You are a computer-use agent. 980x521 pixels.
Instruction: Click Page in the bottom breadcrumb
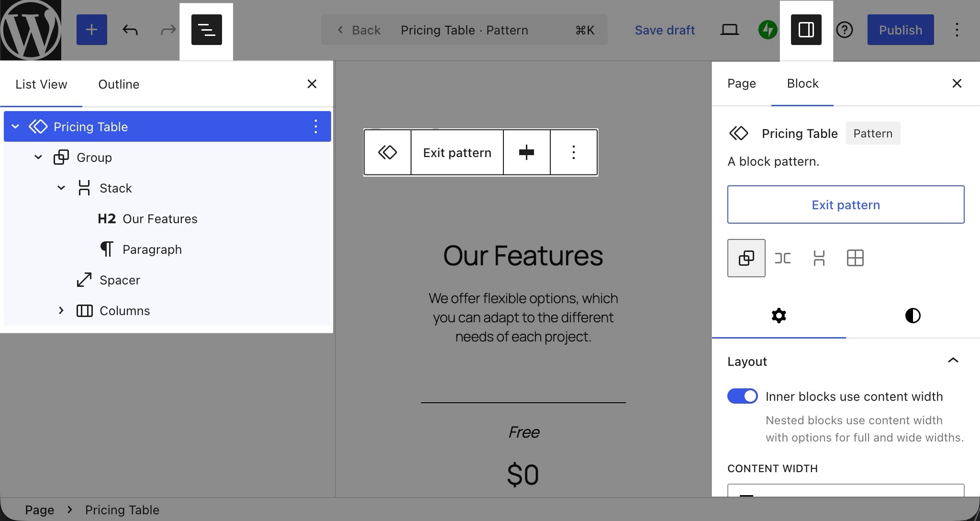tap(40, 510)
